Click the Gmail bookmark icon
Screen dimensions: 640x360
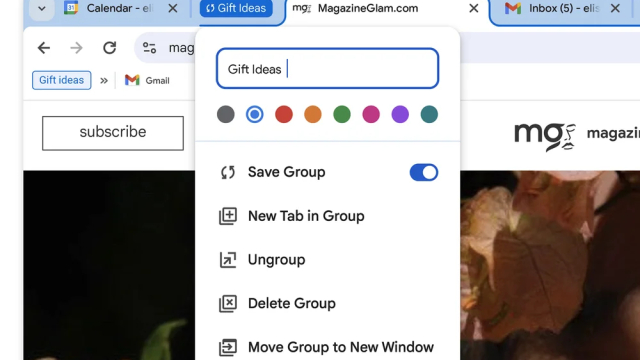click(x=132, y=80)
